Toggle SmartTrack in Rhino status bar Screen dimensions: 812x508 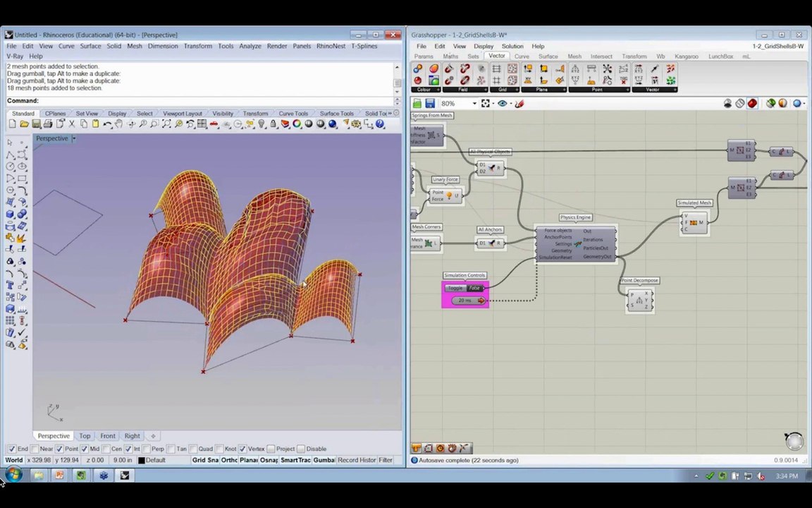(x=295, y=460)
